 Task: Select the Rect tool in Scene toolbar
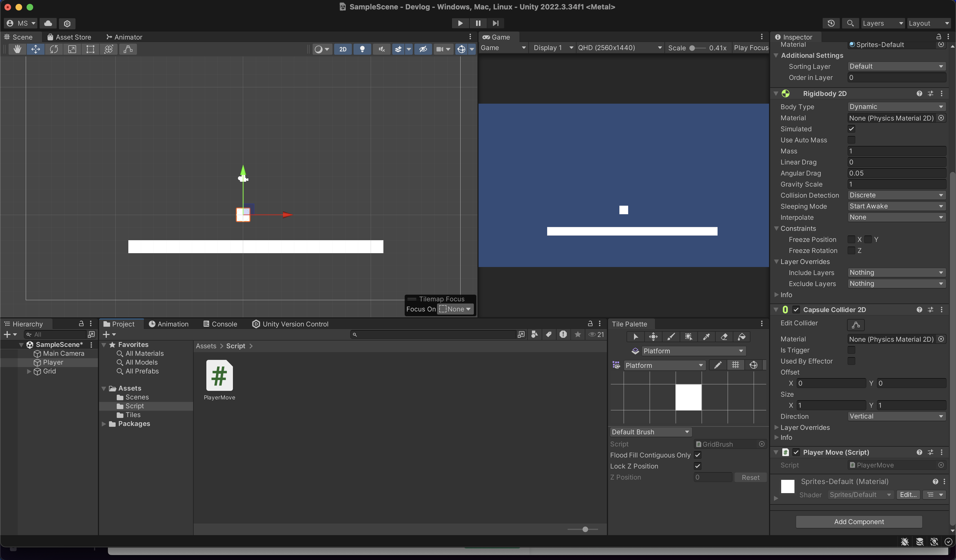point(90,49)
